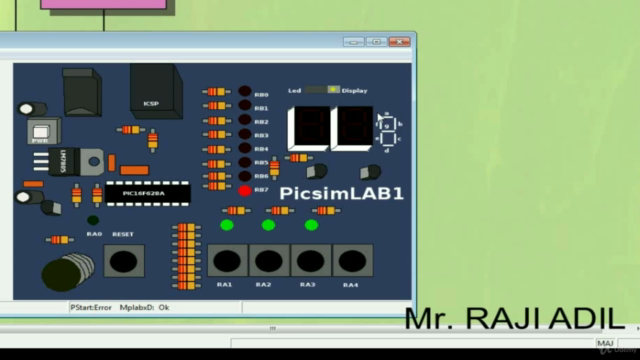Click the PicsimLAB1 board title

click(342, 193)
